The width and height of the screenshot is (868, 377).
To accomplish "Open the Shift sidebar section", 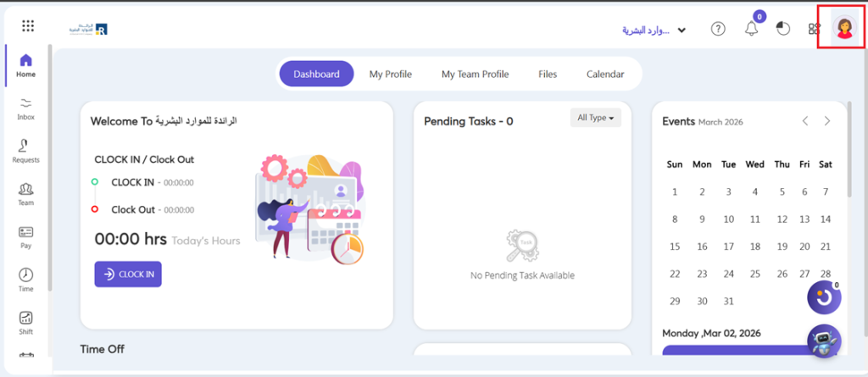I will [x=26, y=323].
